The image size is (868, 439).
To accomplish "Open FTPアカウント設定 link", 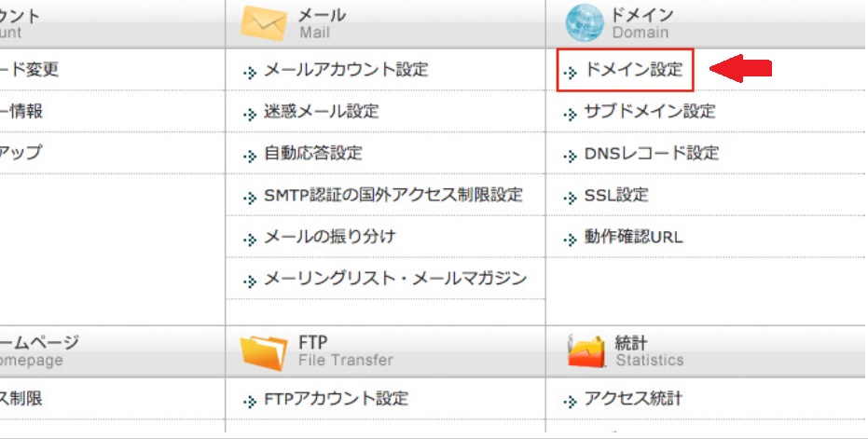I will coord(337,399).
